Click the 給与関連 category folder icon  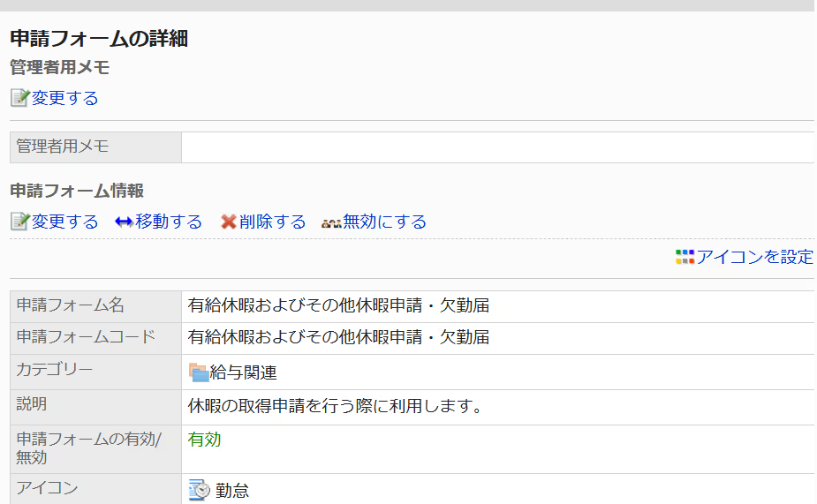point(198,372)
